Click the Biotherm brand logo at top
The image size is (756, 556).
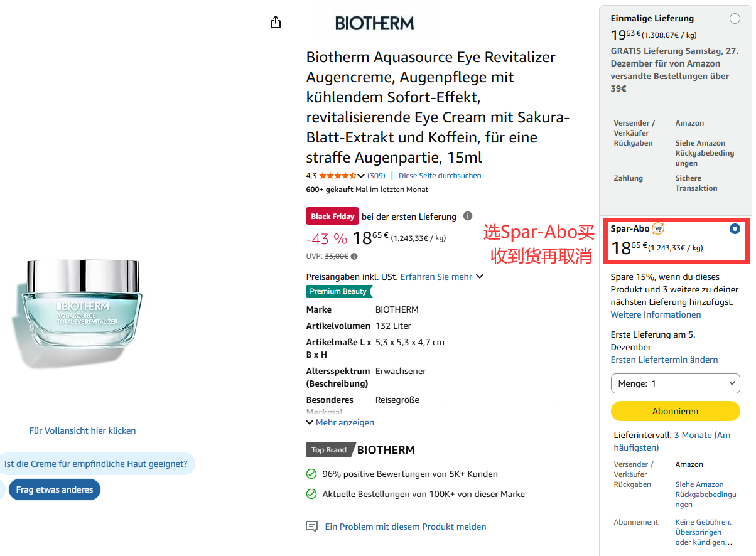(x=375, y=23)
